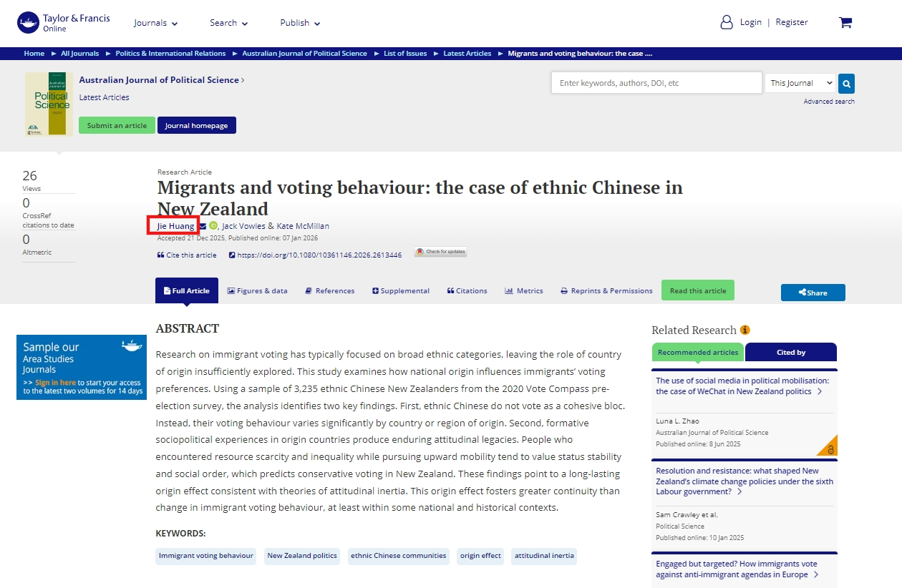
Task: Open the References tab
Action: click(329, 291)
